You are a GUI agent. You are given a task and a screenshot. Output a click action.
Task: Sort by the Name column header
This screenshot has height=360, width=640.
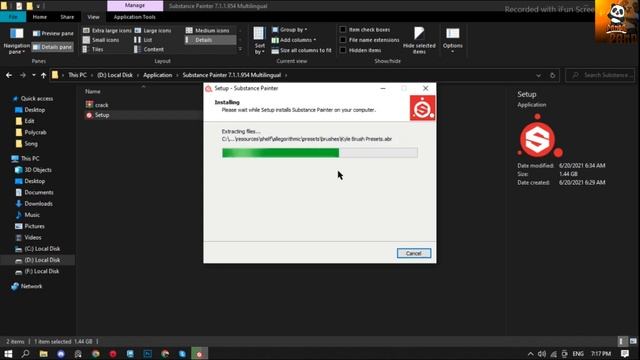93,91
